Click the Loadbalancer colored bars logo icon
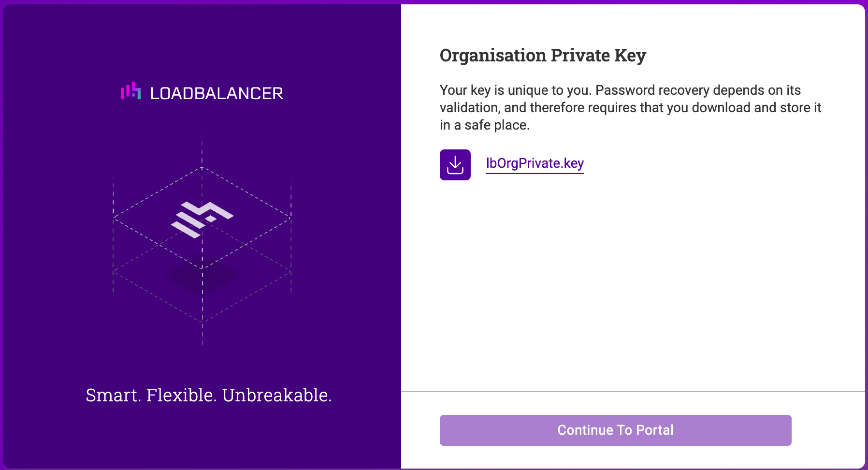This screenshot has height=470, width=868. pos(131,91)
